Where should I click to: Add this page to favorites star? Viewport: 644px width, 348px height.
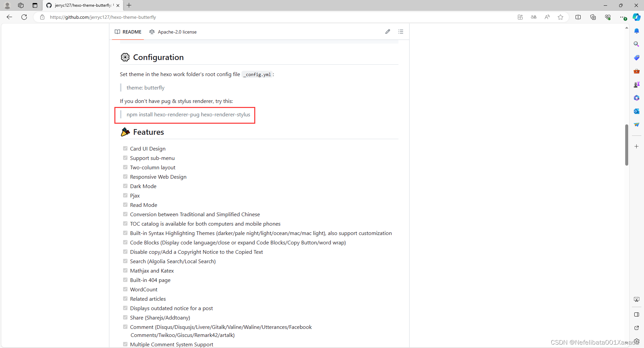(560, 17)
